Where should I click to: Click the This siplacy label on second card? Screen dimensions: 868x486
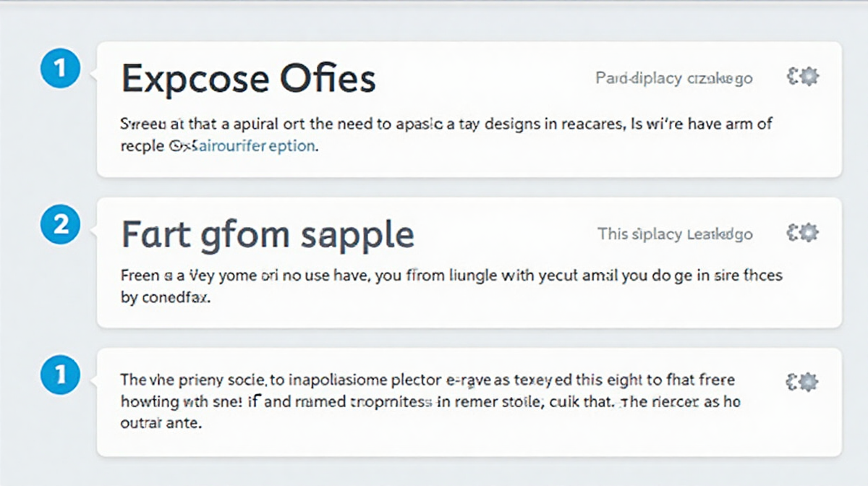675,234
